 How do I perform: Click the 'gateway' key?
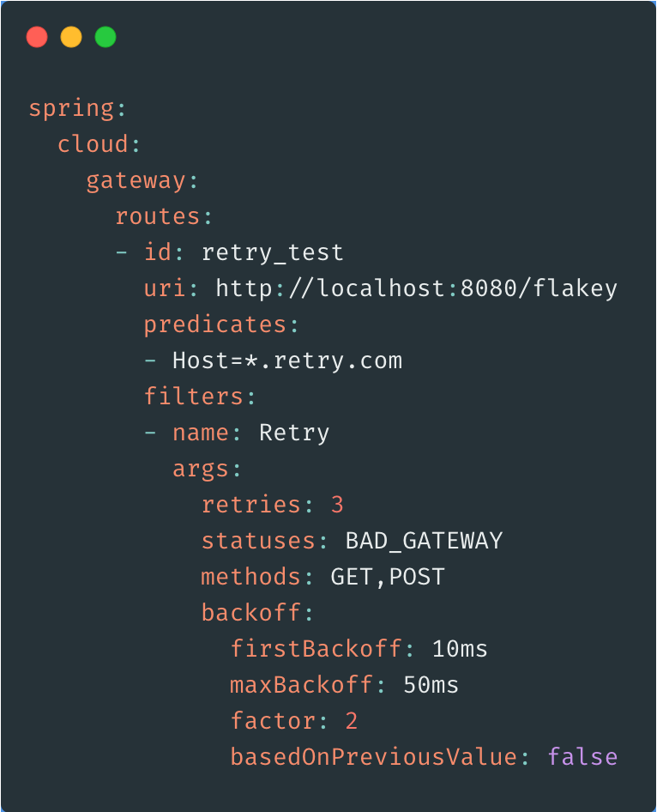click(x=136, y=180)
